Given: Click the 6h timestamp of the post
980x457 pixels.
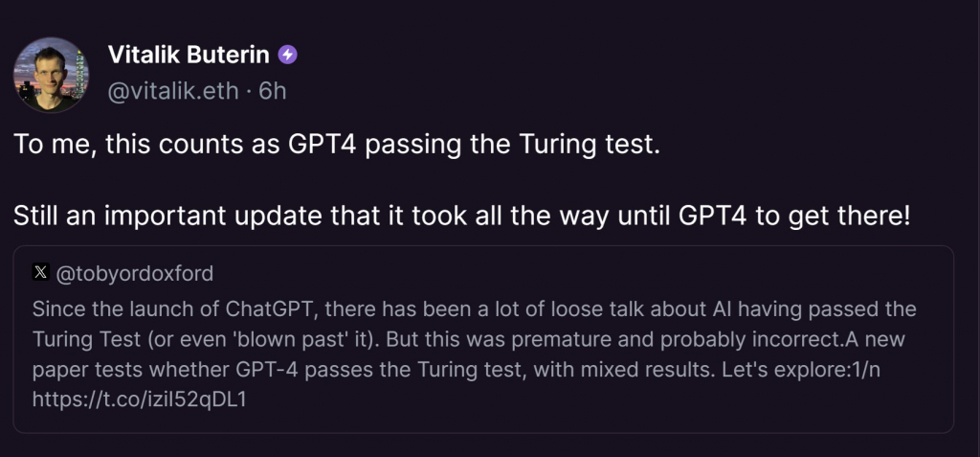Looking at the screenshot, I should pyautogui.click(x=274, y=90).
